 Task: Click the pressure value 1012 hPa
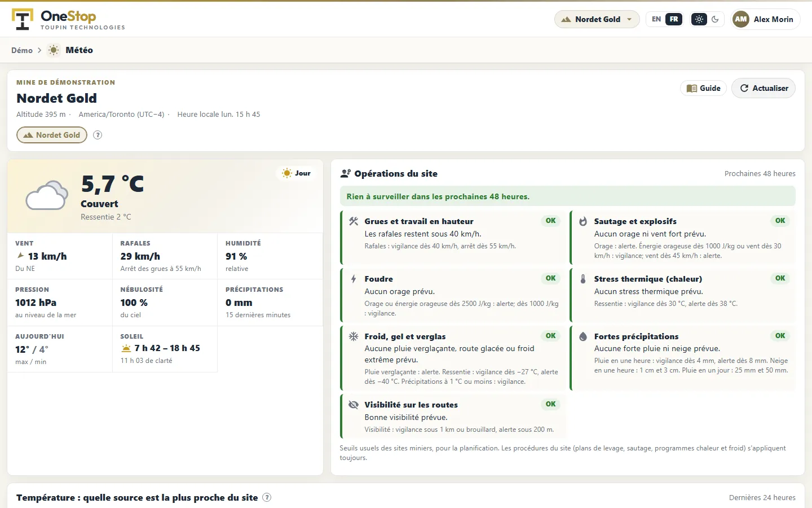[x=36, y=303]
